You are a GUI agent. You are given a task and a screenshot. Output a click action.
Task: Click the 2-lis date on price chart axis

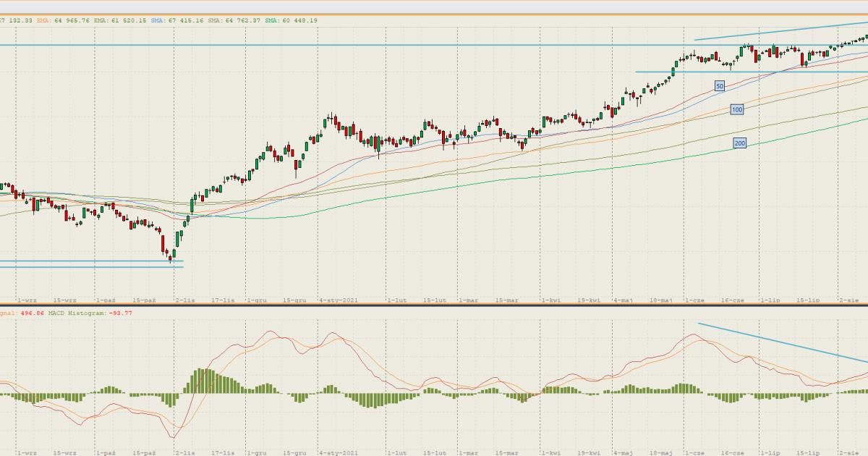point(185,299)
